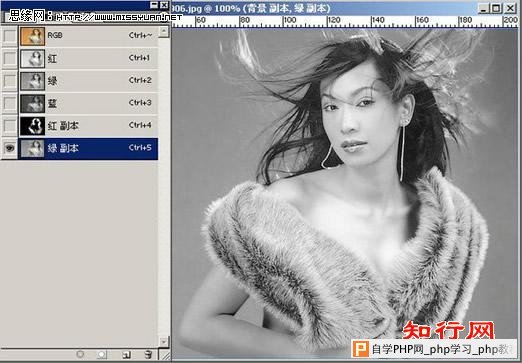Create new channel icon
The height and width of the screenshot is (363, 522).
126,354
